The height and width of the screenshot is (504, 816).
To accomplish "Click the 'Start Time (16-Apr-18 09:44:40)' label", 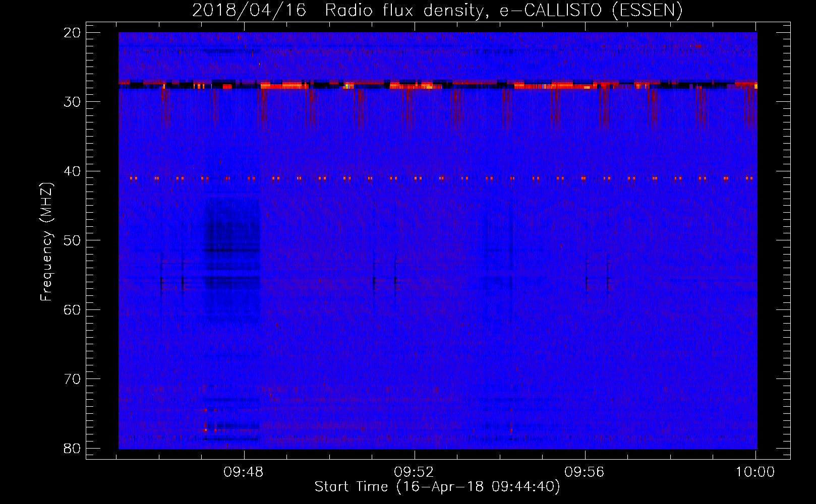I will pos(437,487).
